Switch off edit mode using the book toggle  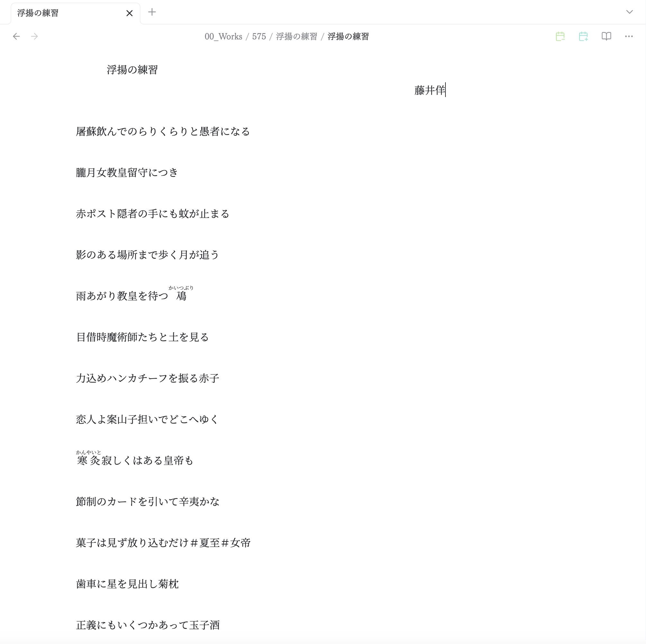(606, 36)
